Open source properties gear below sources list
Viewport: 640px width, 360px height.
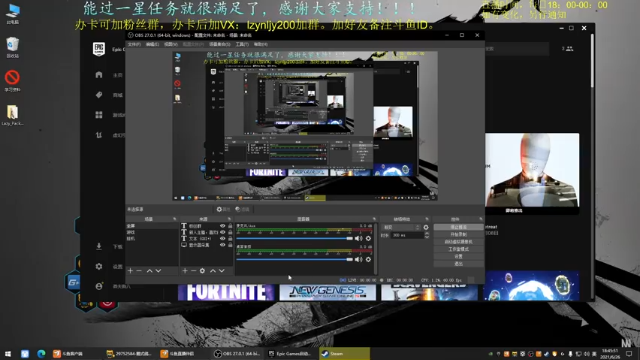(202, 271)
